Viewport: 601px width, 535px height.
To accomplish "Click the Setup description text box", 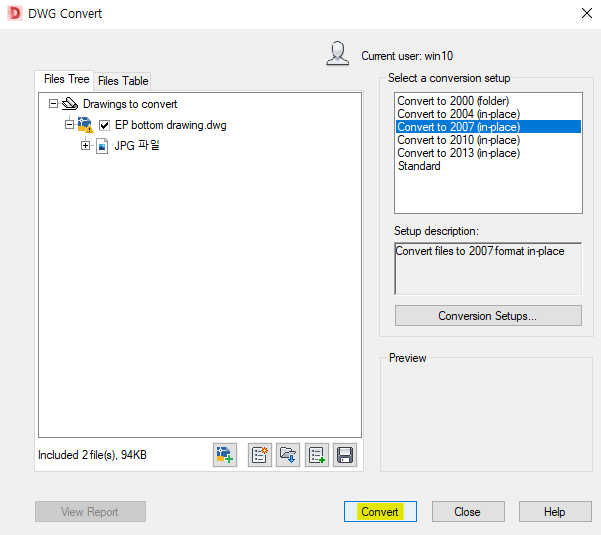I will pos(488,269).
